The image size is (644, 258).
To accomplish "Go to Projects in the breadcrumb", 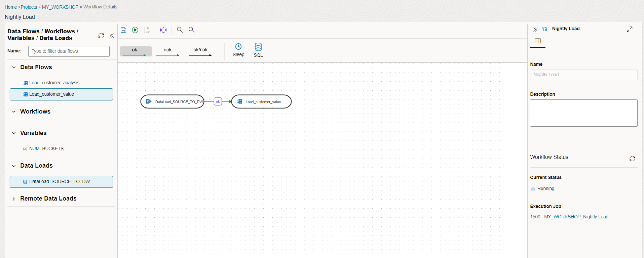I will click(x=29, y=7).
